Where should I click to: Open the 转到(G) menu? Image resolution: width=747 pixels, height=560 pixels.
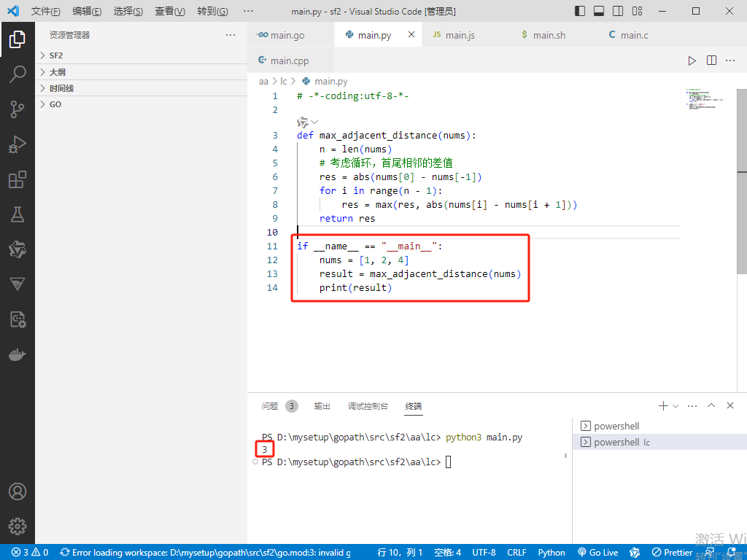pos(212,11)
